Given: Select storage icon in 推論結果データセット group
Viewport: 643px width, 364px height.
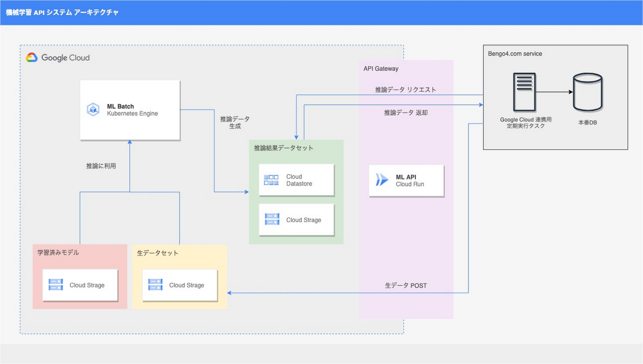Looking at the screenshot, I should click(x=272, y=220).
